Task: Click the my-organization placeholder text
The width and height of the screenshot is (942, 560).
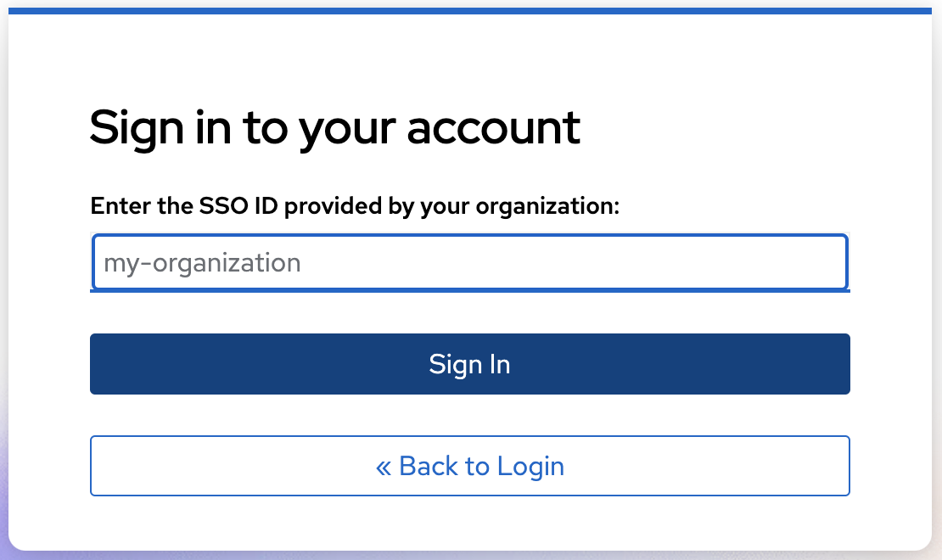Action: tap(202, 263)
